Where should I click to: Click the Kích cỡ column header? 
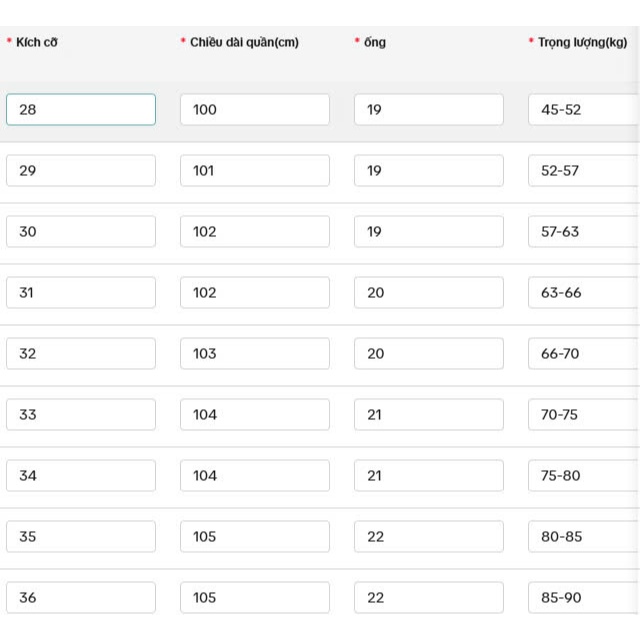(37, 42)
